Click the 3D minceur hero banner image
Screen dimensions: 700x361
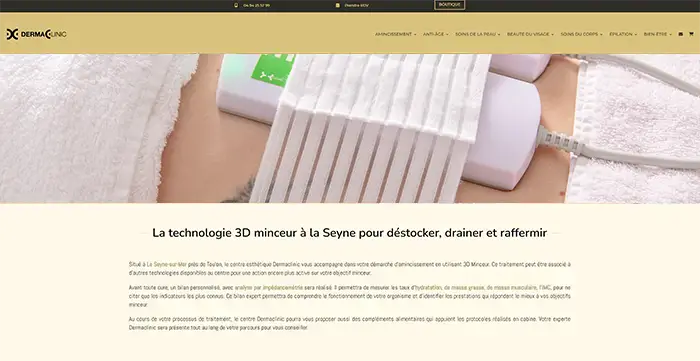(350, 129)
